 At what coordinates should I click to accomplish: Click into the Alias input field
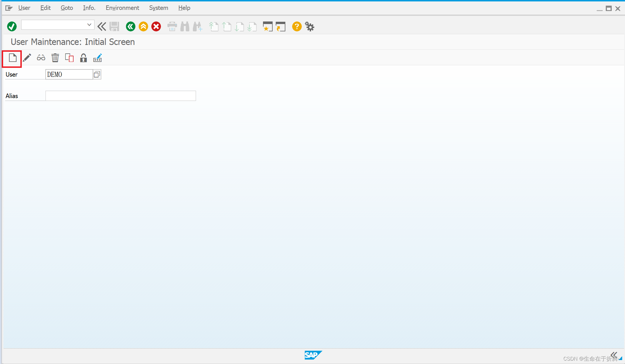click(120, 96)
